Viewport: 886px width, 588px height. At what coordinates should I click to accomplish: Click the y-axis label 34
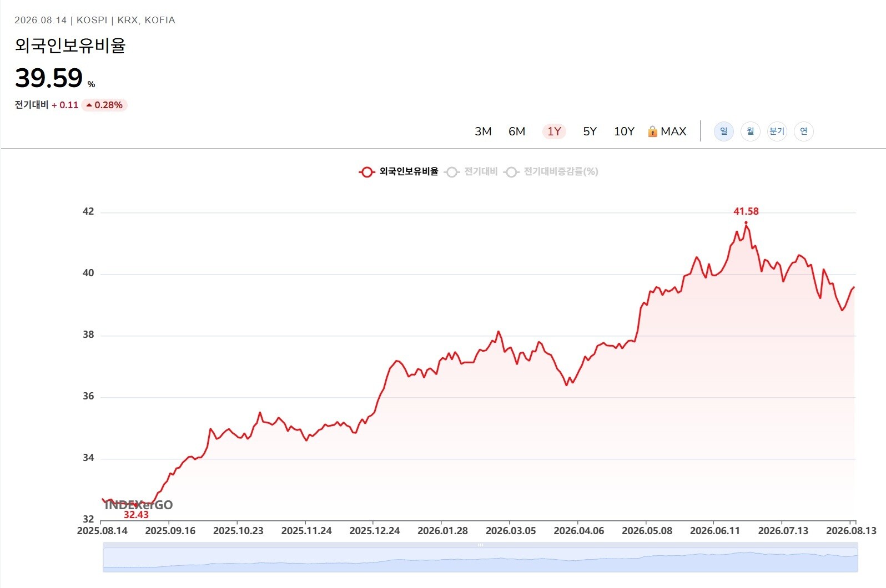coord(88,458)
